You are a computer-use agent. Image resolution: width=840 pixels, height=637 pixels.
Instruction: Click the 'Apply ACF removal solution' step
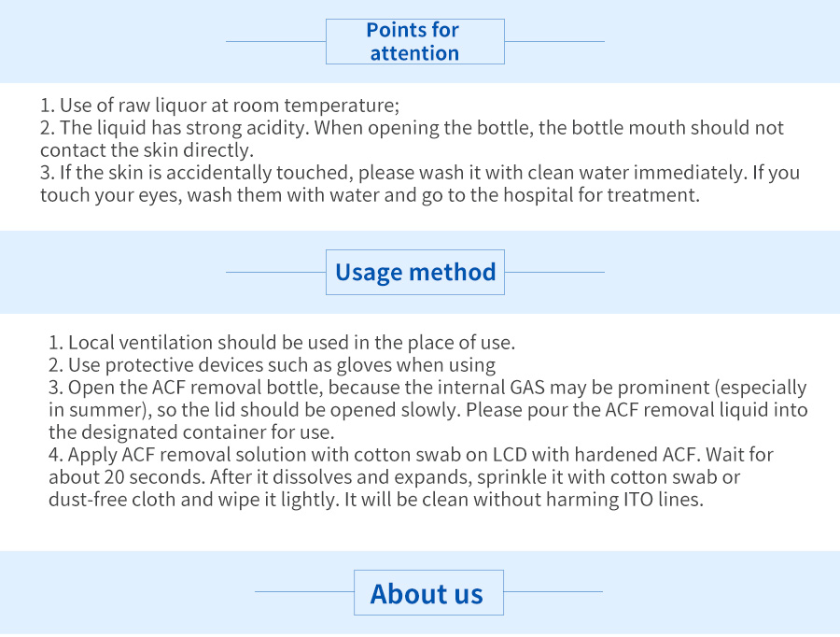(x=411, y=455)
